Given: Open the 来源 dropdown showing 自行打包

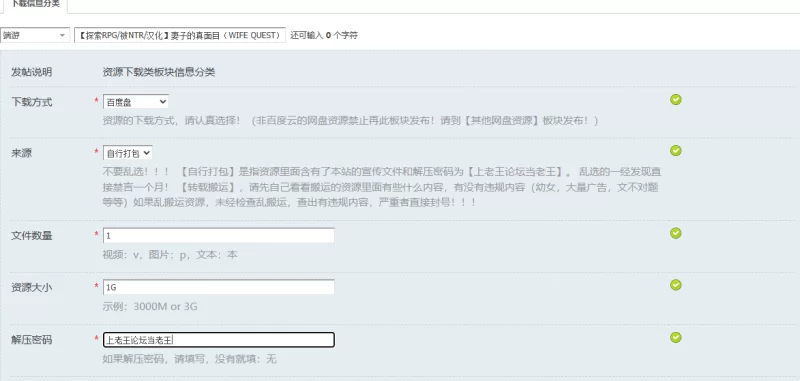Looking at the screenshot, I should point(128,153).
